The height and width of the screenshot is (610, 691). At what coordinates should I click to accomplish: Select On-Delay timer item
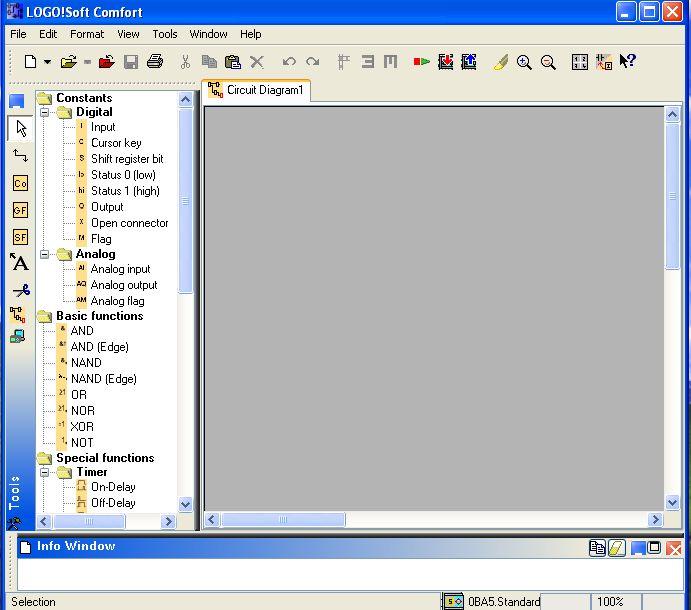[113, 487]
